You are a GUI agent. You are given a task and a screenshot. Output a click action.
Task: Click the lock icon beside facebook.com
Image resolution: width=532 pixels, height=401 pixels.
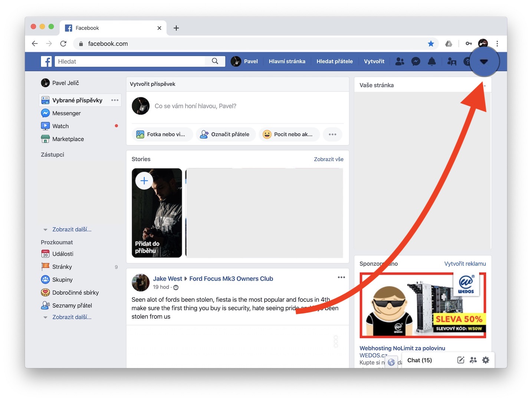tap(81, 44)
